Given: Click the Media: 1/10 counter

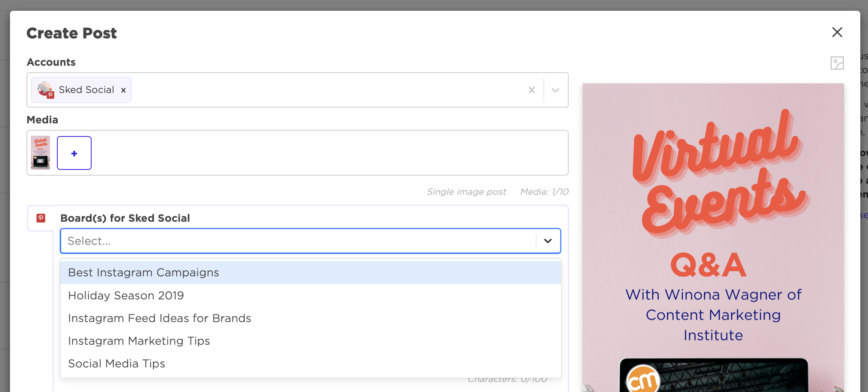Looking at the screenshot, I should coord(544,192).
